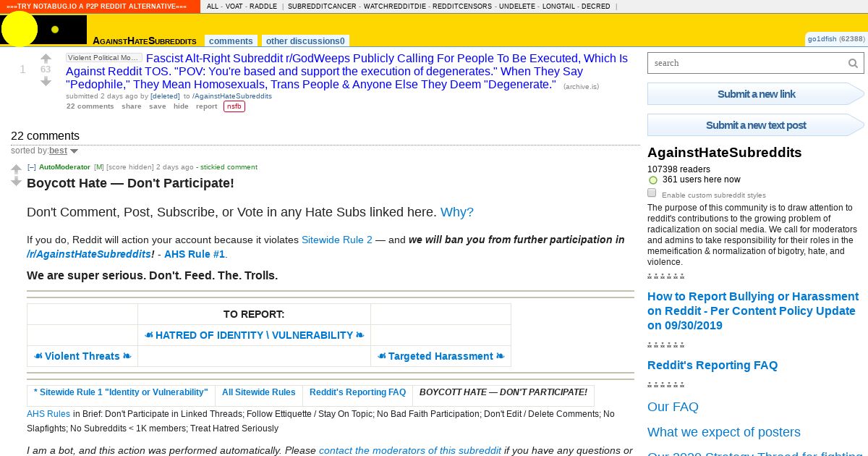The height and width of the screenshot is (456, 868).
Task: Open DECRED in top bar
Action: 597,7
